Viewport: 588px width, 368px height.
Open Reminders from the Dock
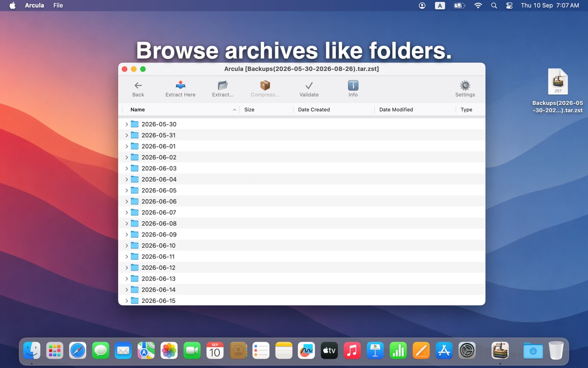click(261, 351)
